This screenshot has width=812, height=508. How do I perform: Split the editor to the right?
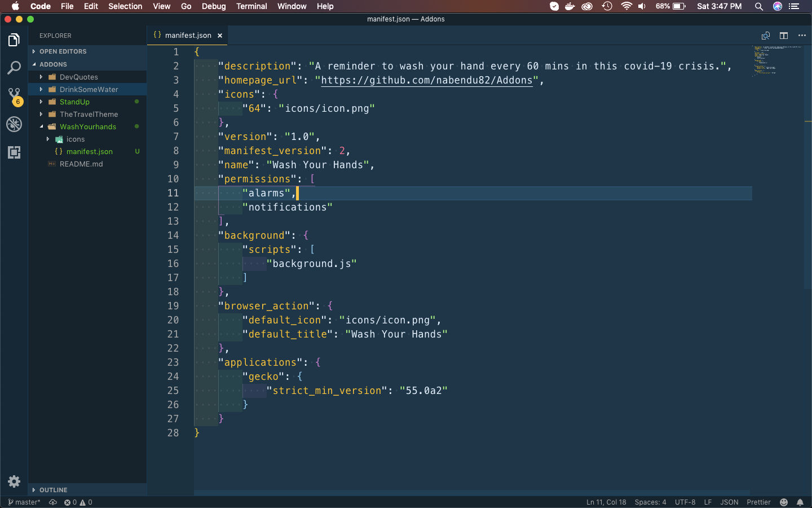(784, 36)
